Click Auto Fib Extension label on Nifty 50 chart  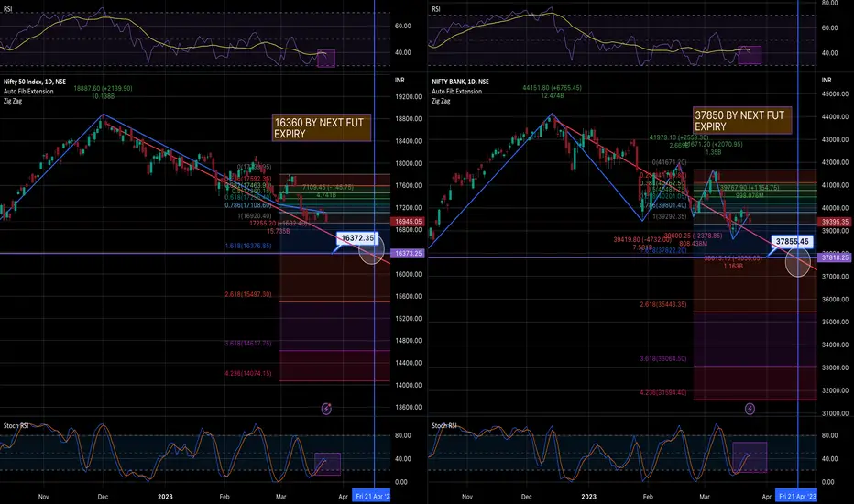click(28, 92)
